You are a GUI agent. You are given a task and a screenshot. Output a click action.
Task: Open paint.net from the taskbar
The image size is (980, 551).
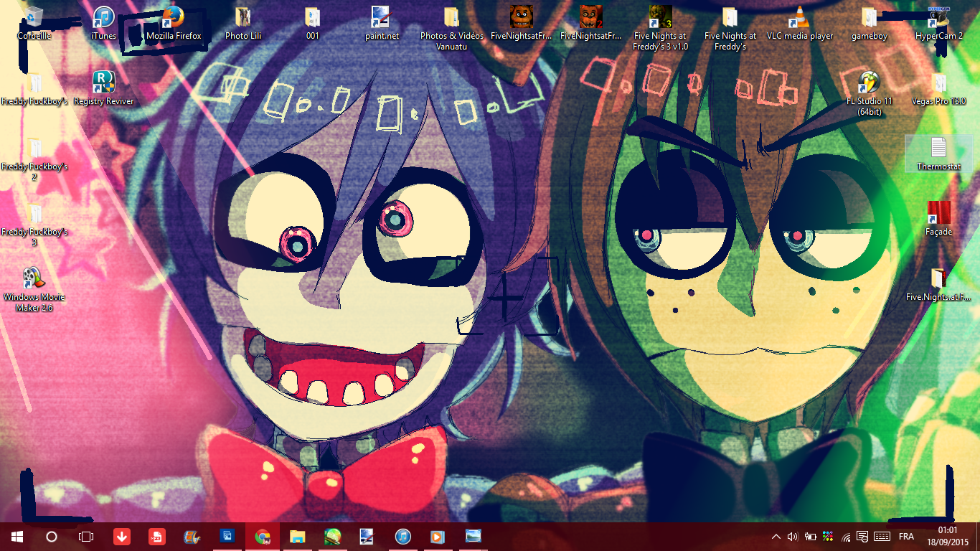tap(367, 537)
